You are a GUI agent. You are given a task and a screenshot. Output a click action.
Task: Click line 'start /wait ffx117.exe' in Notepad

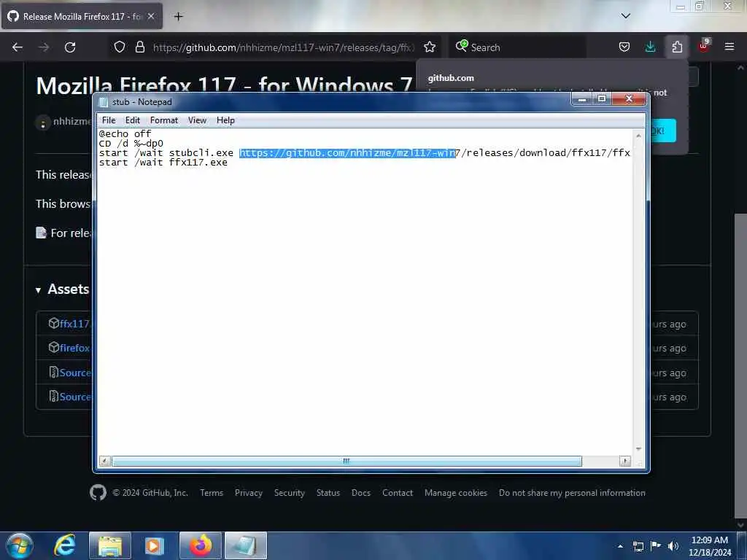(x=163, y=163)
